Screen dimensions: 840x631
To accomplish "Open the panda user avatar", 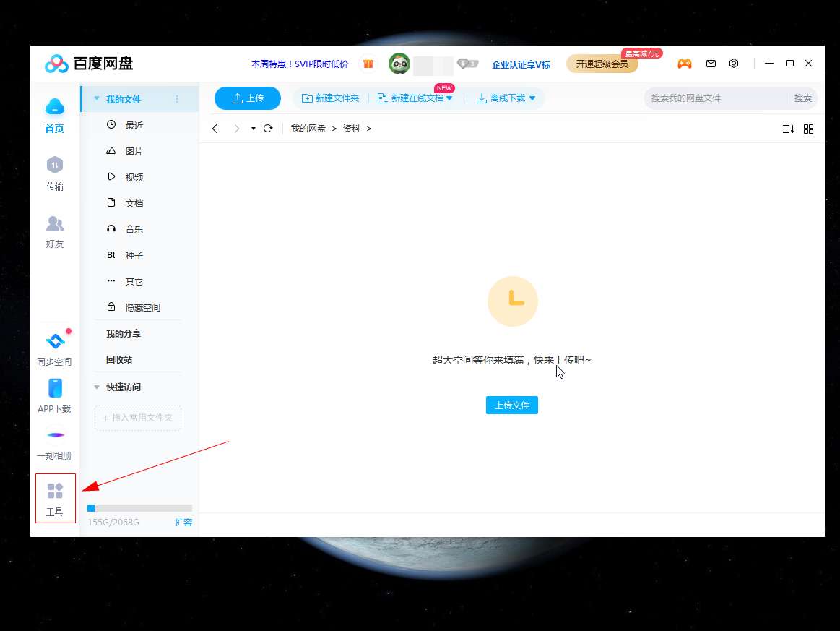I will click(399, 64).
